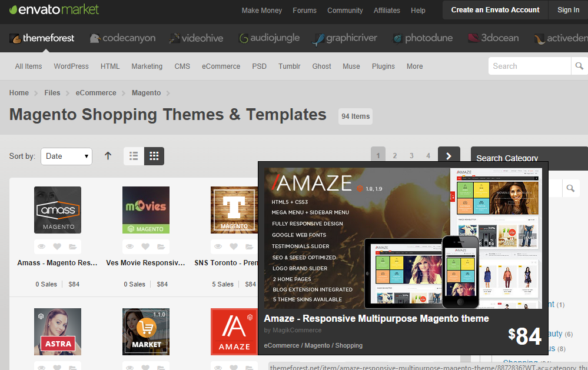Viewport: 588px width, 370px height.
Task: Open the HTML category menu
Action: pyautogui.click(x=110, y=66)
